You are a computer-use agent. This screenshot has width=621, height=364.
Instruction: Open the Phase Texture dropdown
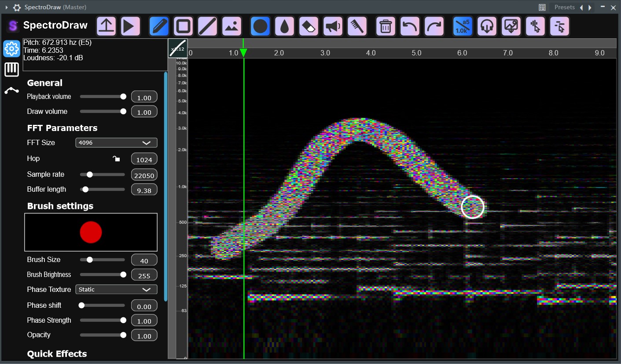pyautogui.click(x=116, y=289)
